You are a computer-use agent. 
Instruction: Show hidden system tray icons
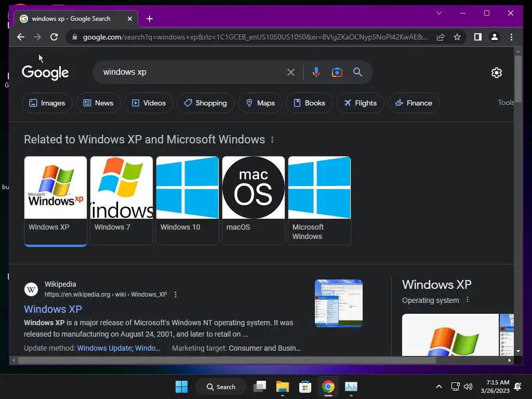pos(438,387)
